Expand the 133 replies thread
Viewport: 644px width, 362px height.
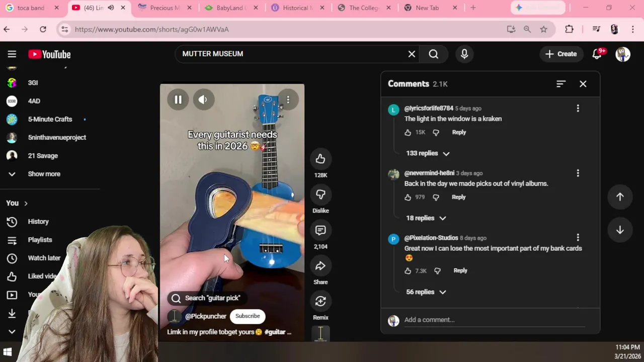click(428, 153)
